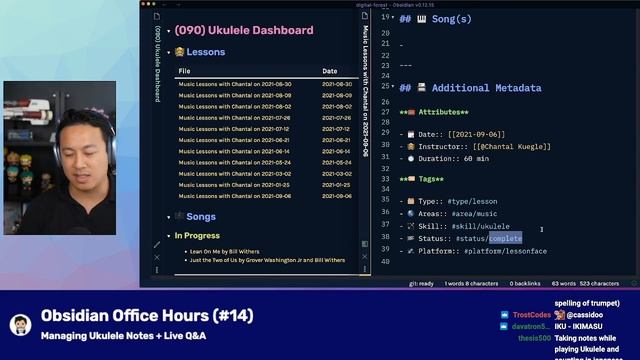Toggle preview mode in the Music Lessons pane

[365, 244]
